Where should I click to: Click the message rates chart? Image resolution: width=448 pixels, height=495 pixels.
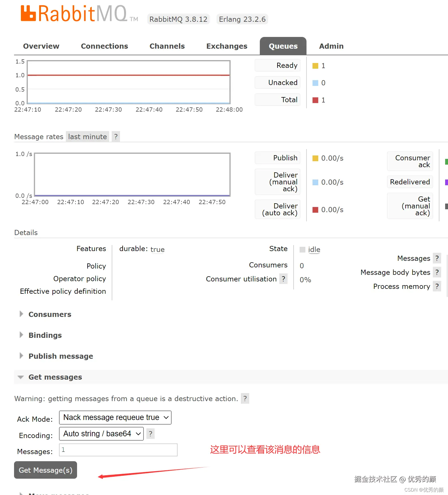132,174
